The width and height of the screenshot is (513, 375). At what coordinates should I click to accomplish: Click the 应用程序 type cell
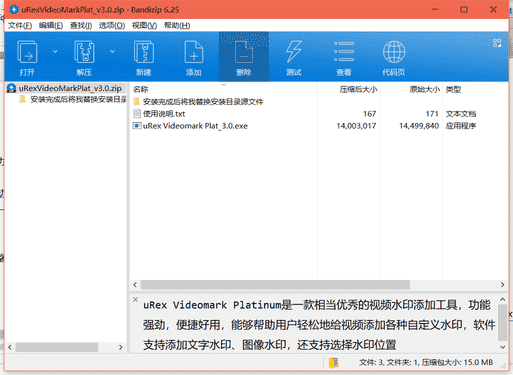click(x=461, y=126)
